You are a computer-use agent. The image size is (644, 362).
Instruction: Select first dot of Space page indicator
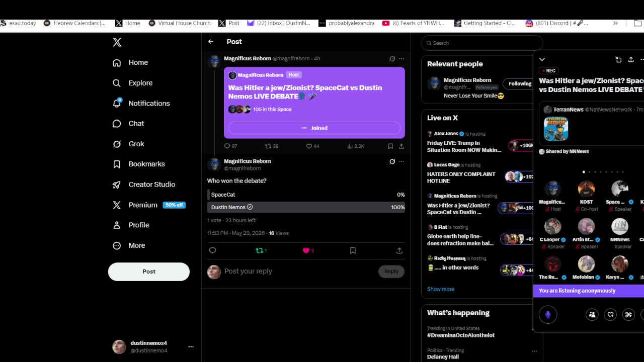tap(584, 172)
